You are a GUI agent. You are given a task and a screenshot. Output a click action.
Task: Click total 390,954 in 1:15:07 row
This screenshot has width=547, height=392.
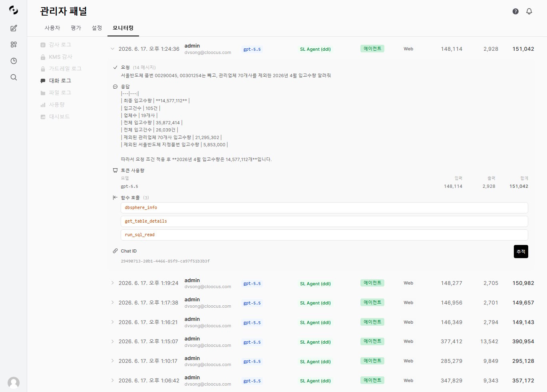pyautogui.click(x=523, y=342)
